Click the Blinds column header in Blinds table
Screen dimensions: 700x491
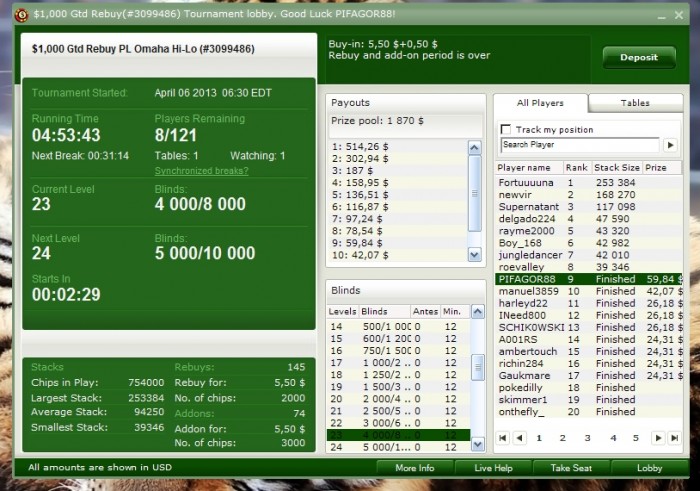384,311
